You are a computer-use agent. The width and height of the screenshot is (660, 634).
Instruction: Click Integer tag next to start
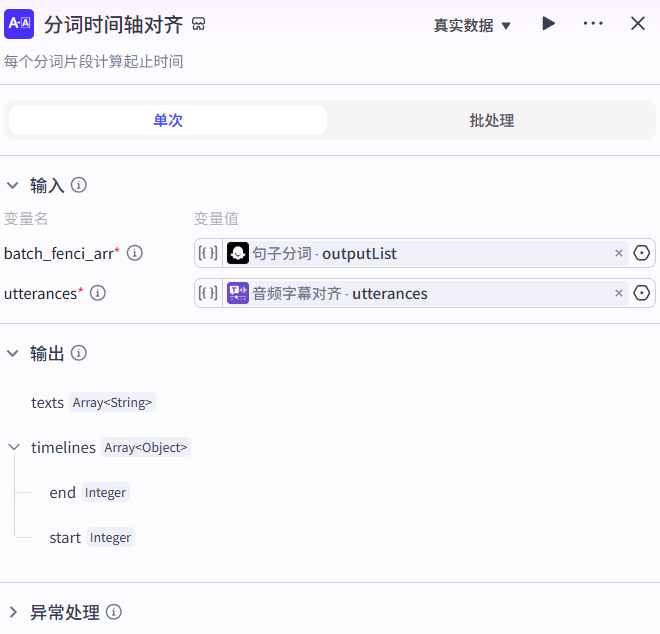[x=110, y=538]
